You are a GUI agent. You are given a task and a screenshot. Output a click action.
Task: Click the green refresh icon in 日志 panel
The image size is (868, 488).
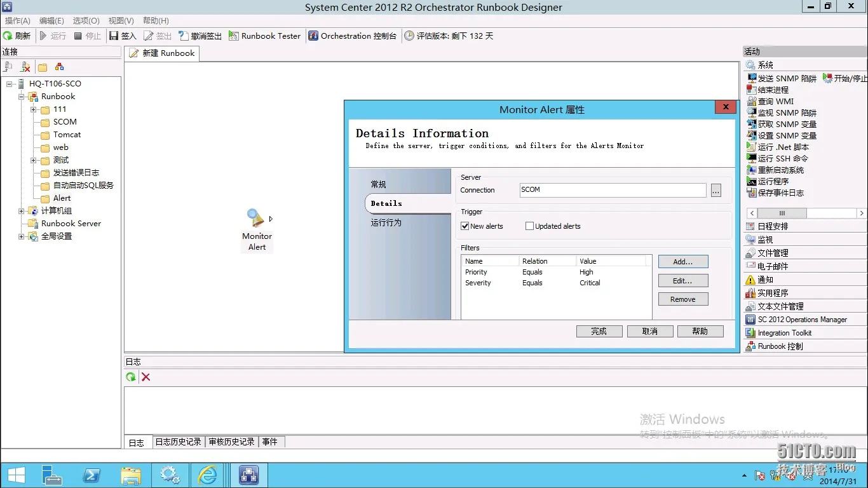(x=130, y=377)
